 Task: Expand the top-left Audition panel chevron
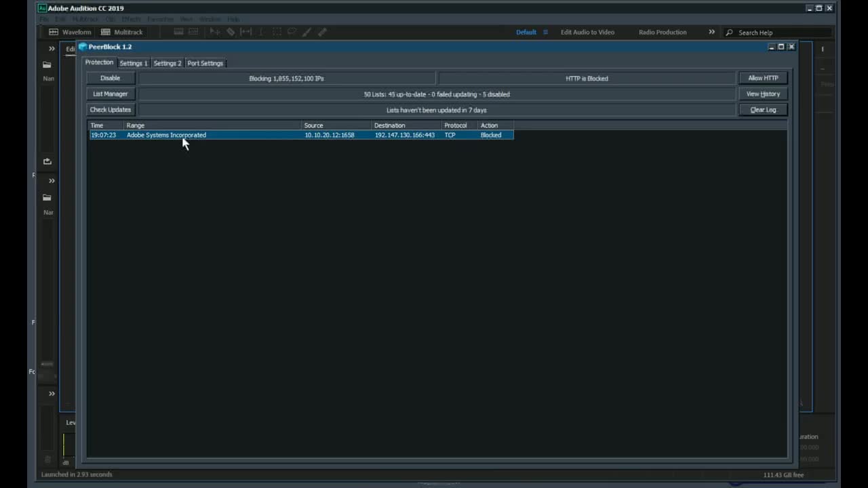[x=52, y=49]
